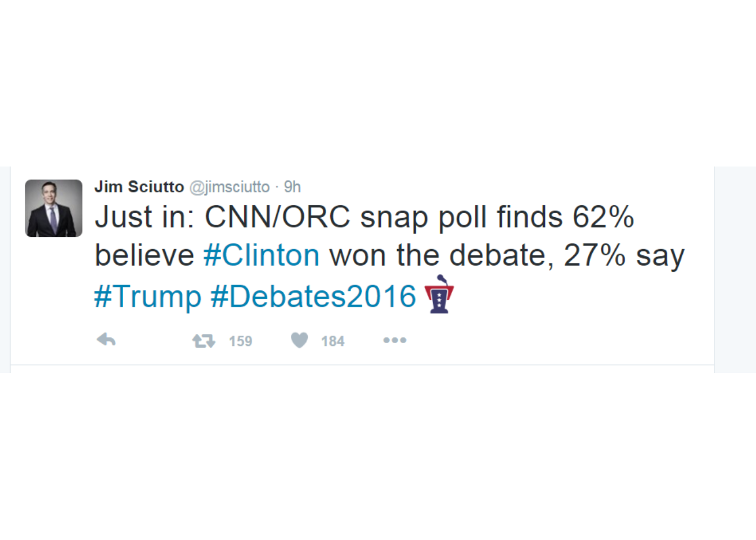756x540 pixels.
Task: Reply to Jim Sciutto's tweet
Action: tap(106, 340)
